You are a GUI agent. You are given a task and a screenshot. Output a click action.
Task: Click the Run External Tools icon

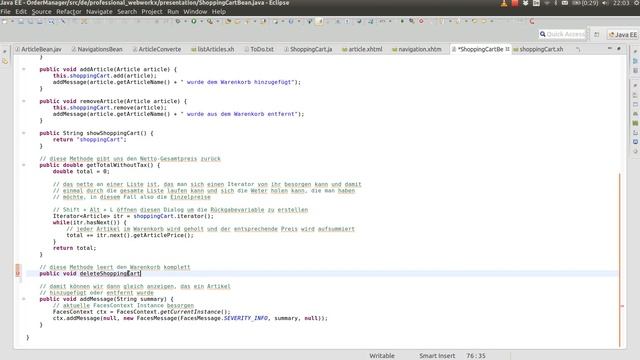click(x=210, y=21)
